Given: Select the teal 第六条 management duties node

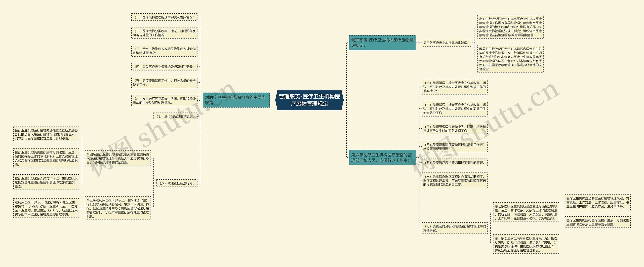Looking at the screenshot, I should click(x=382, y=158).
